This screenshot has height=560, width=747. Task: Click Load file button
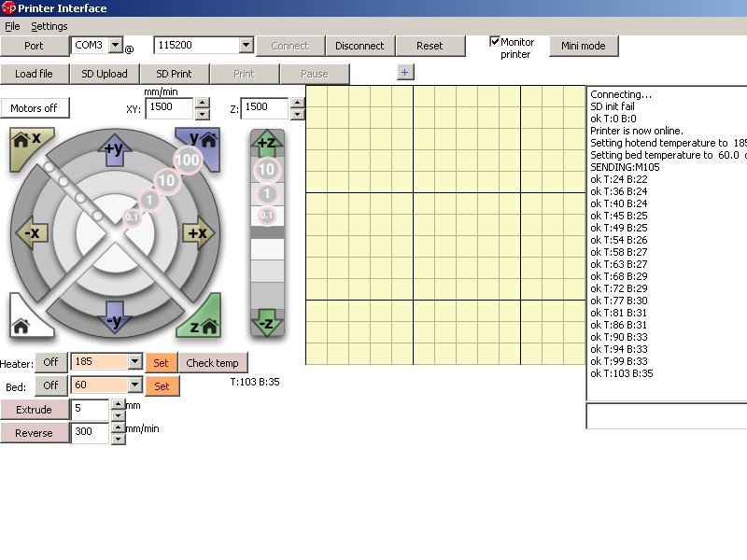click(35, 74)
